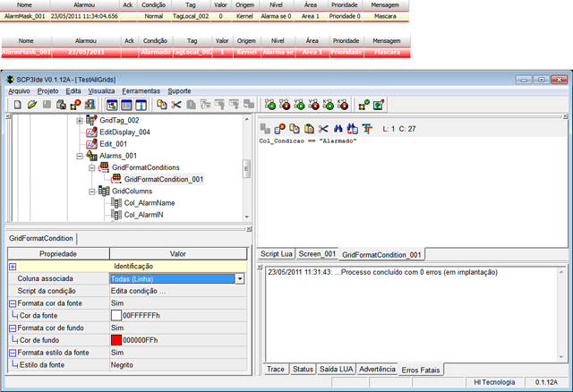Expand the GridTag_002 tree node
The image size is (573, 392).
click(x=80, y=121)
